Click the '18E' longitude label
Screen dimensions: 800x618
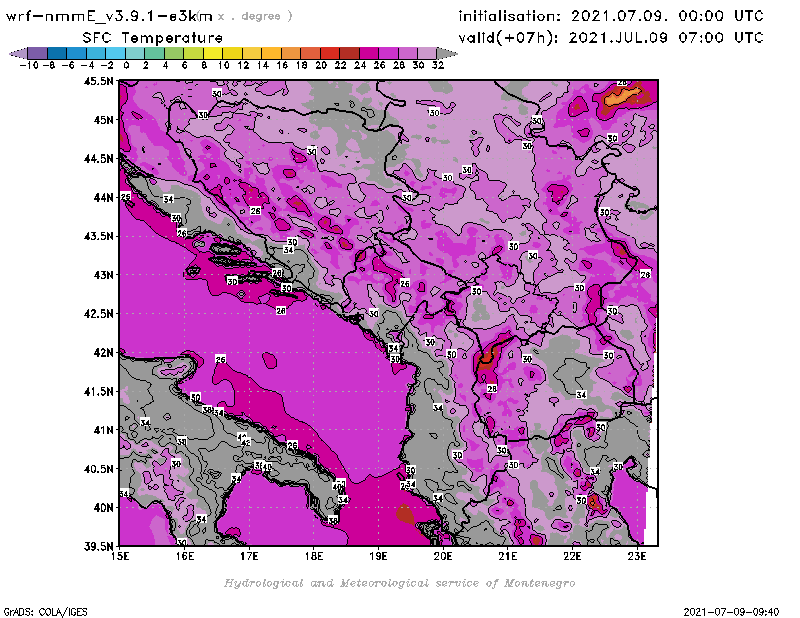314,556
